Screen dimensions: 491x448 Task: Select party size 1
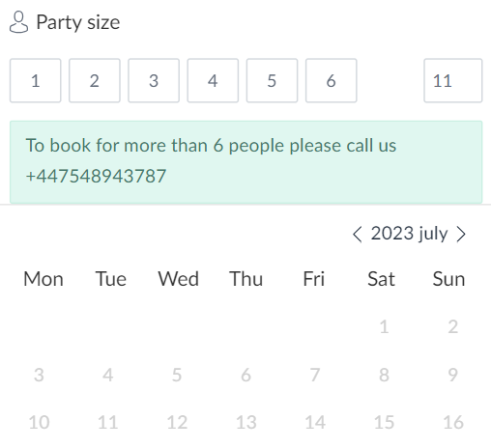coord(36,80)
